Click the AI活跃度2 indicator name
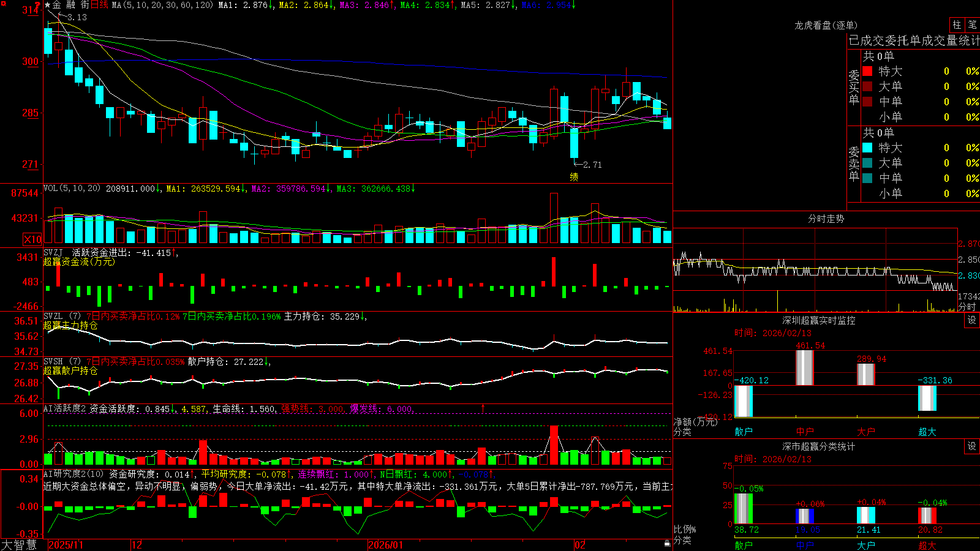The height and width of the screenshot is (551, 980). 64,408
